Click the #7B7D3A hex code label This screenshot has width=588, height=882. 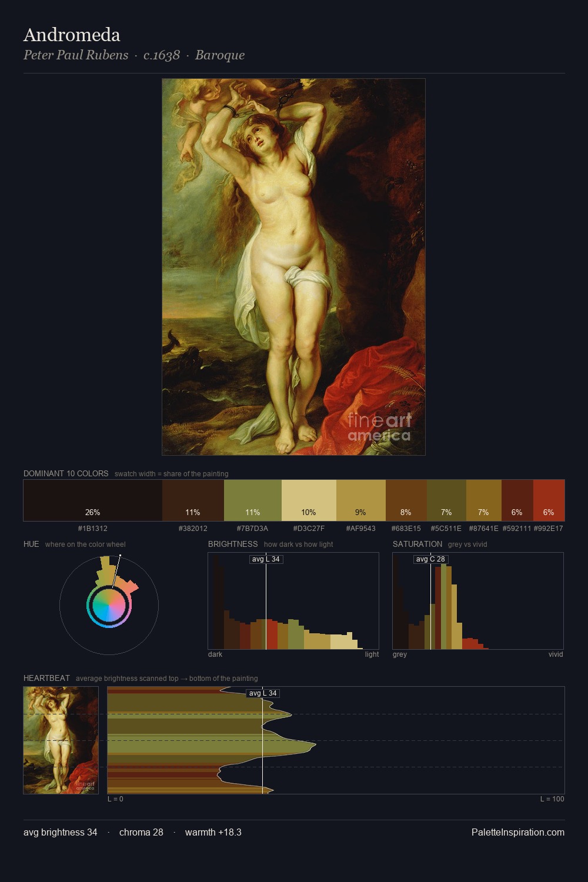coord(253,529)
